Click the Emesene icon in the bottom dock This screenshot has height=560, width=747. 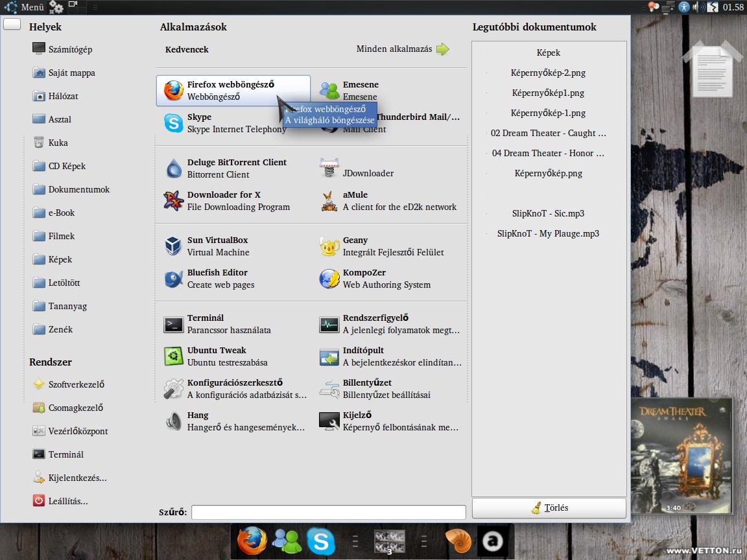tap(287, 541)
